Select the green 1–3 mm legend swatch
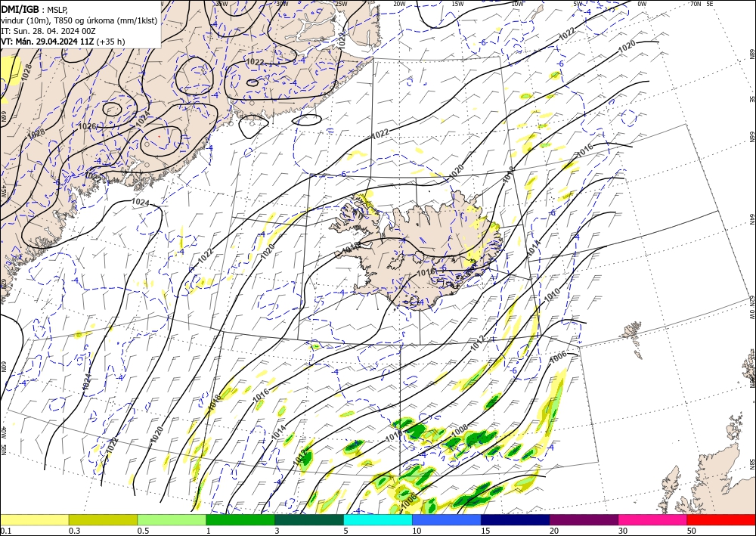This screenshot has height=536, width=756. coord(240,519)
